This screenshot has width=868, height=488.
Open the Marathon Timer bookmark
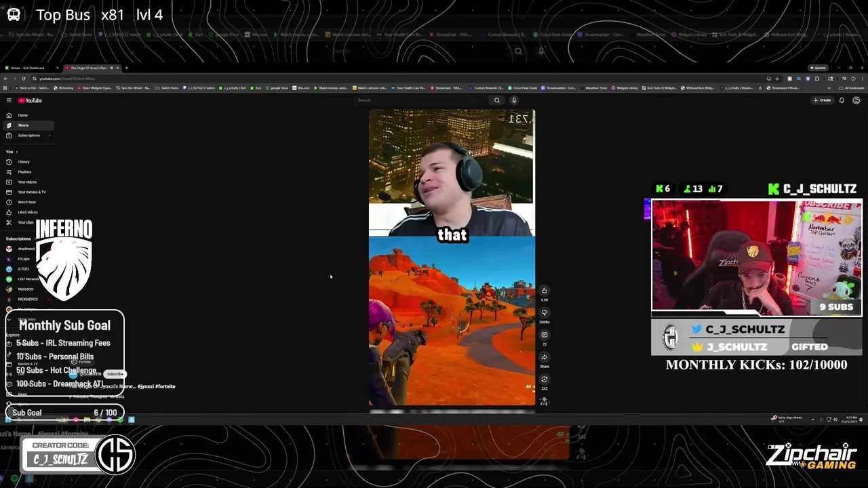(x=594, y=88)
